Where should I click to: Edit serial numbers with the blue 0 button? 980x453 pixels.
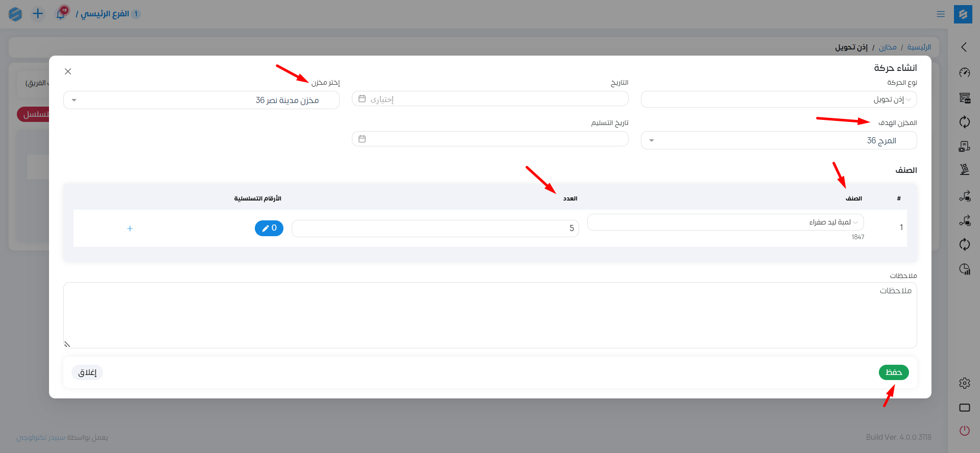pyautogui.click(x=269, y=228)
